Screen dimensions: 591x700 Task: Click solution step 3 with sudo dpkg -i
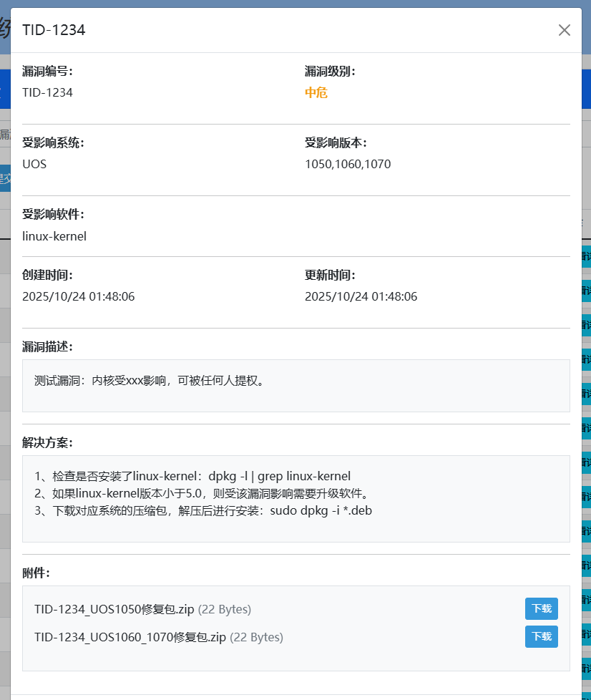pos(203,511)
